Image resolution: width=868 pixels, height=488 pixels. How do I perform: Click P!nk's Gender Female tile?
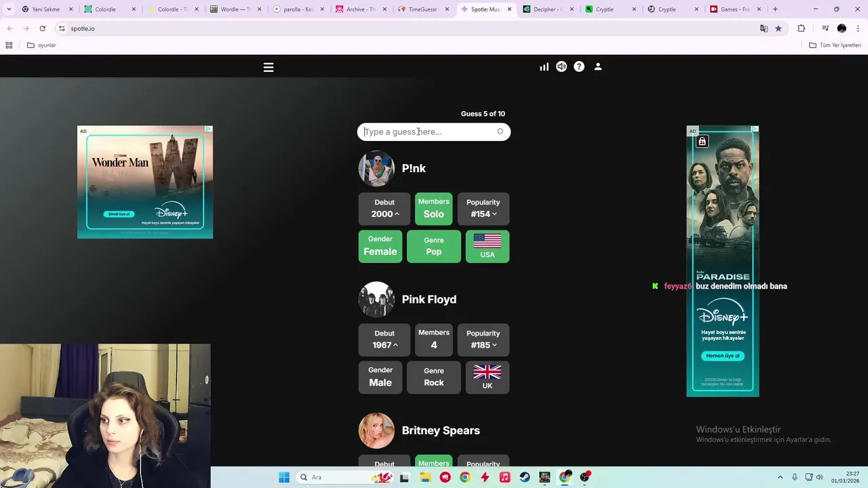(380, 246)
